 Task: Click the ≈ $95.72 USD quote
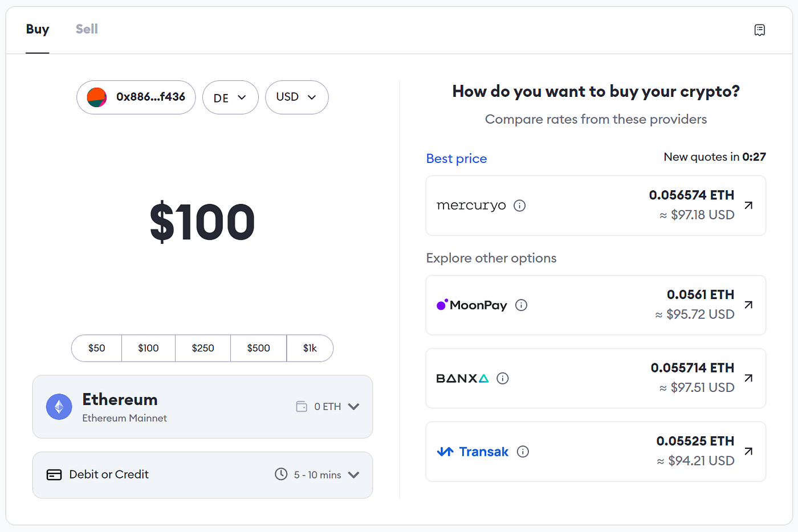(x=694, y=314)
